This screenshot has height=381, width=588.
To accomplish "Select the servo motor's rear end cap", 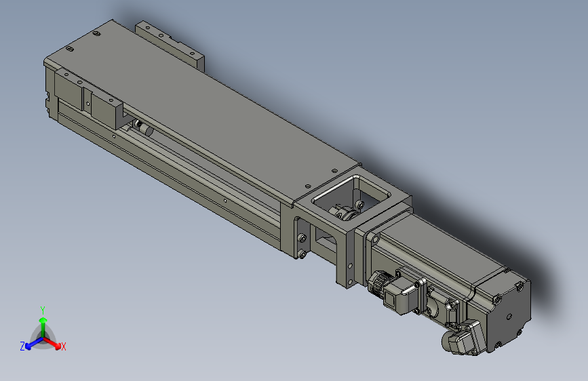I will pos(507,316).
